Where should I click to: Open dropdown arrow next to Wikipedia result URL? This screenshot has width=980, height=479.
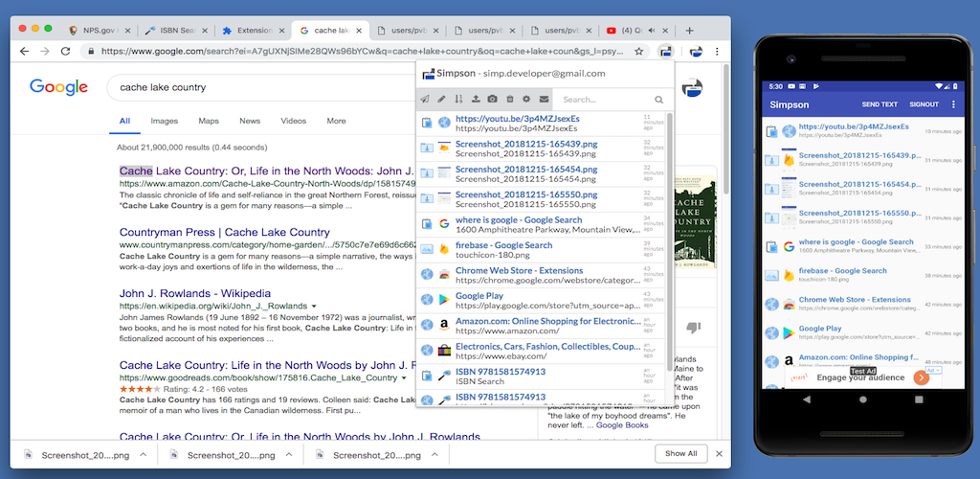click(x=314, y=307)
